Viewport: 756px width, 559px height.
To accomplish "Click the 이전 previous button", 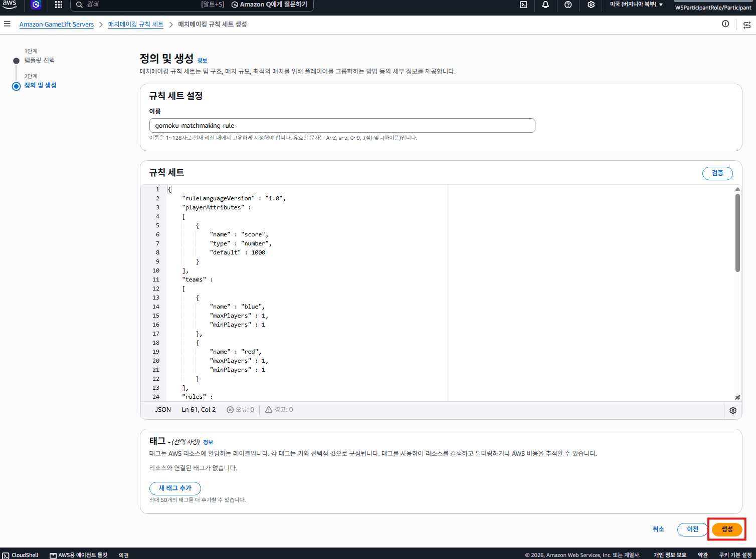I will coord(692,529).
